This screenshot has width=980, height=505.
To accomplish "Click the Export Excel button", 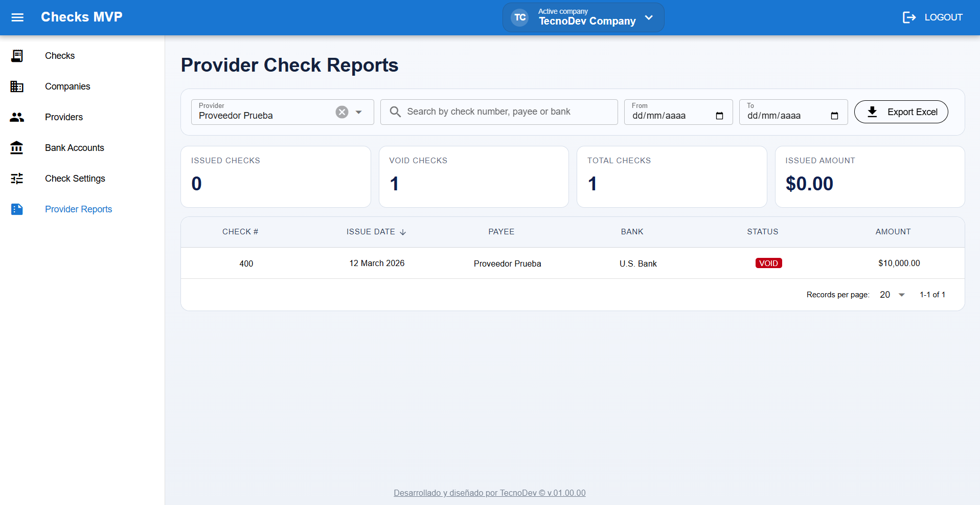I will point(901,112).
